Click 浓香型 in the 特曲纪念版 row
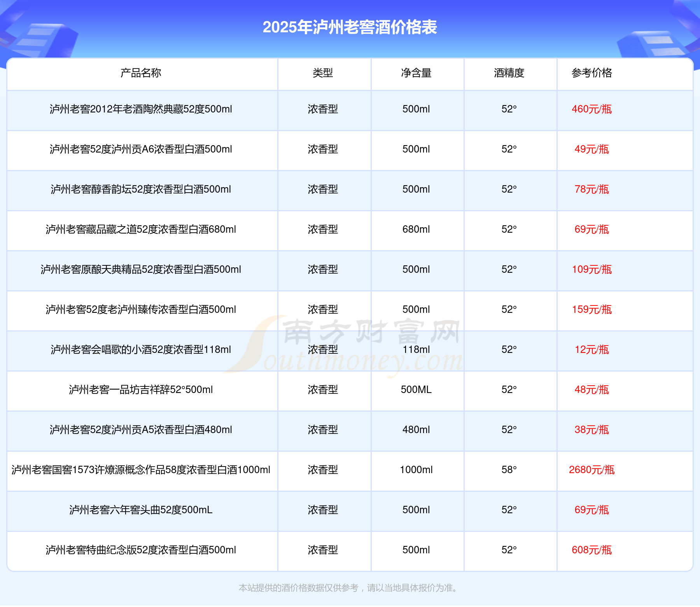Viewport: 700px width, 607px height. click(323, 550)
